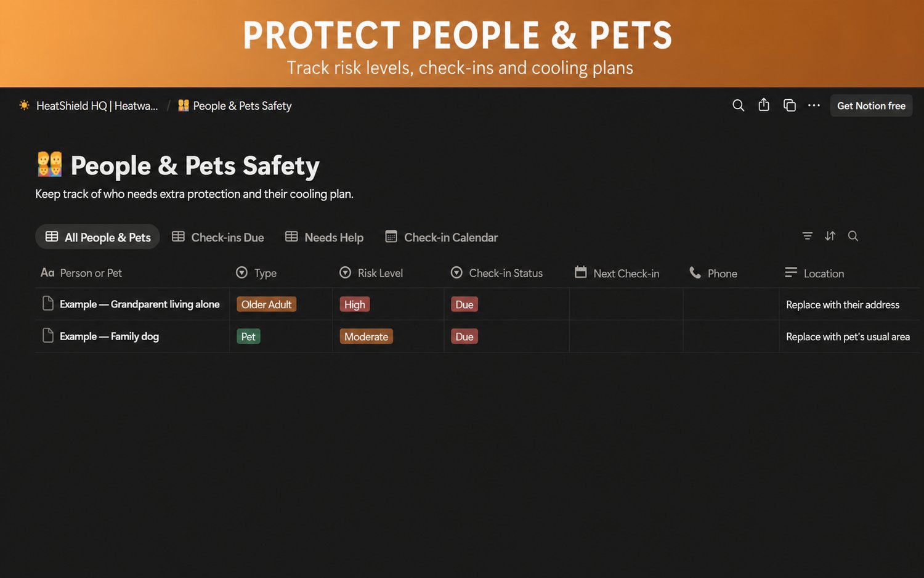Open the three-dot more options menu
This screenshot has width=924, height=578.
click(x=814, y=105)
